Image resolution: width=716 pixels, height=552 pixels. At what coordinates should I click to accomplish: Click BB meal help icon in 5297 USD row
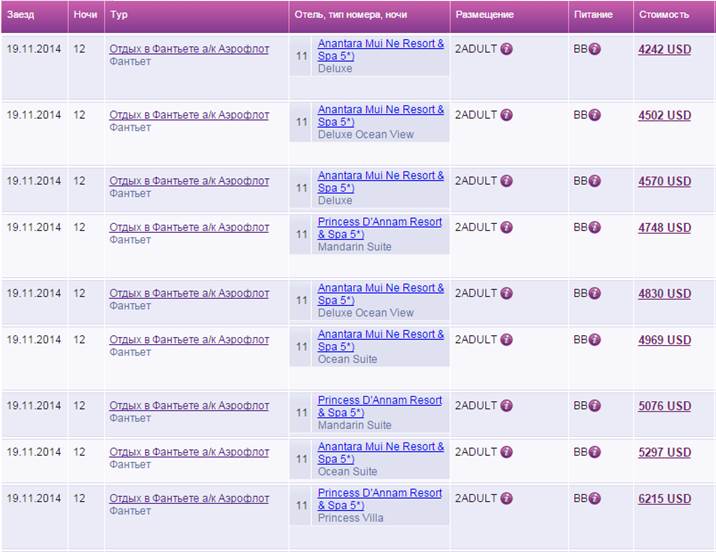(x=594, y=452)
